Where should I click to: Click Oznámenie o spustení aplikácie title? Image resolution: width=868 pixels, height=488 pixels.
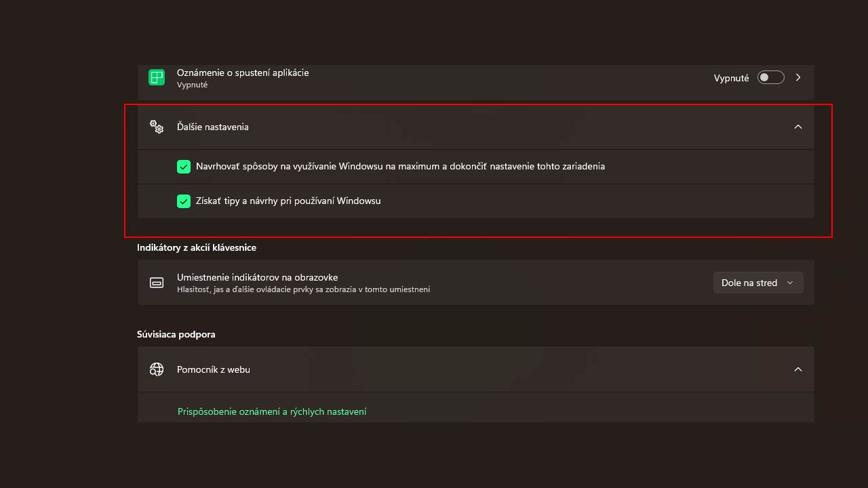(243, 73)
